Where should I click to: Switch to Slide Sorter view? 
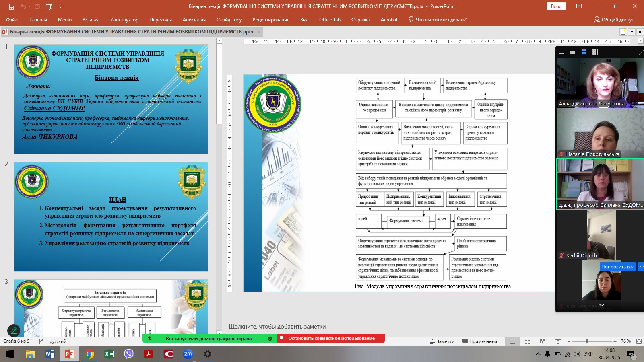coord(528,341)
